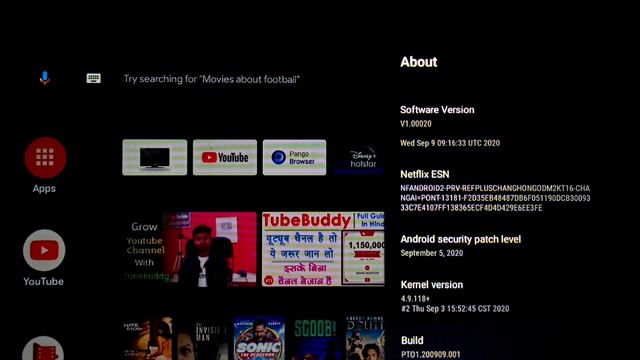The height and width of the screenshot is (360, 640).
Task: Select the Kernel version entry
Action: click(455, 296)
